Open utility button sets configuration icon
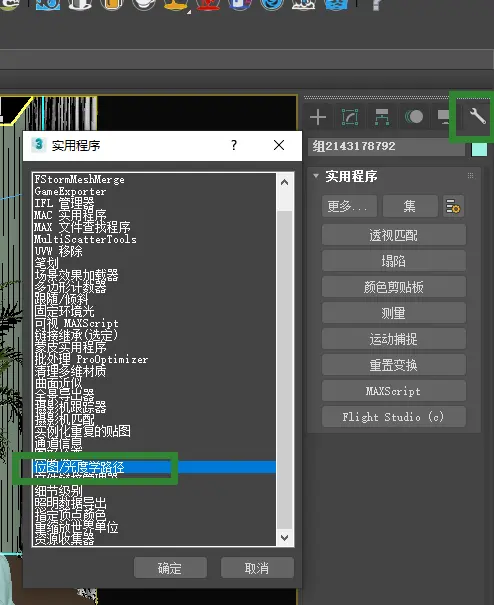494x605 pixels. (453, 206)
